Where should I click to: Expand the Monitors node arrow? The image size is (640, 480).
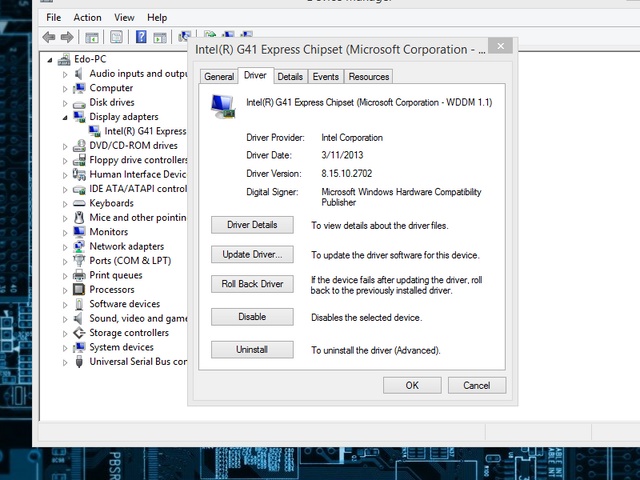(x=65, y=233)
